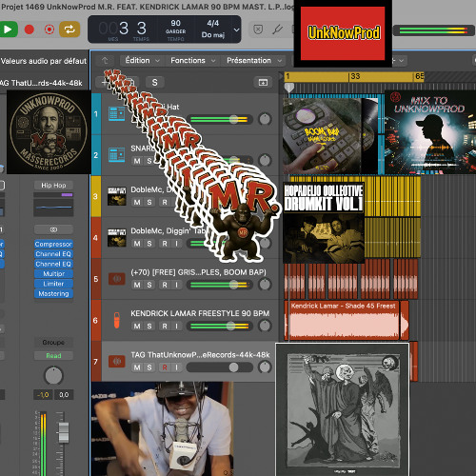Turn the Hi Hat track pan knob
The image size is (476, 476).
coord(265,119)
